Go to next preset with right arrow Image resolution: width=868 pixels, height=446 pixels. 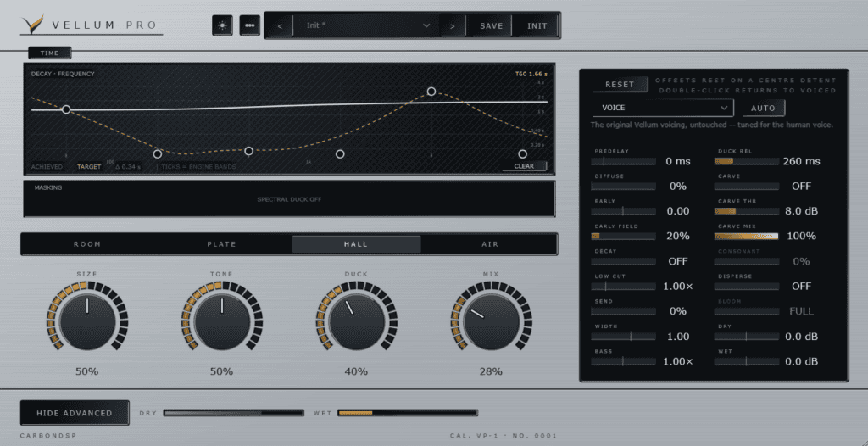453,25
